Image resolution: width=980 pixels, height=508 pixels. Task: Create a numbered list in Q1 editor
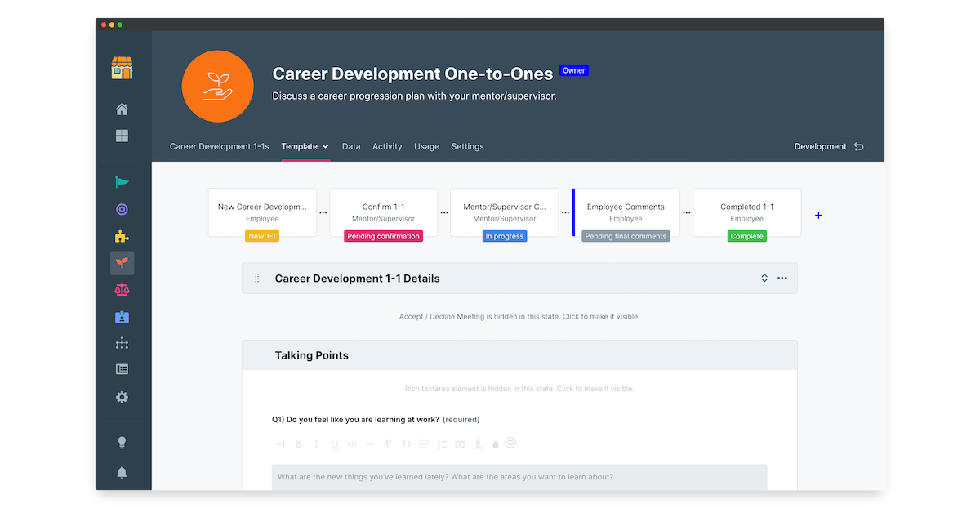(442, 444)
